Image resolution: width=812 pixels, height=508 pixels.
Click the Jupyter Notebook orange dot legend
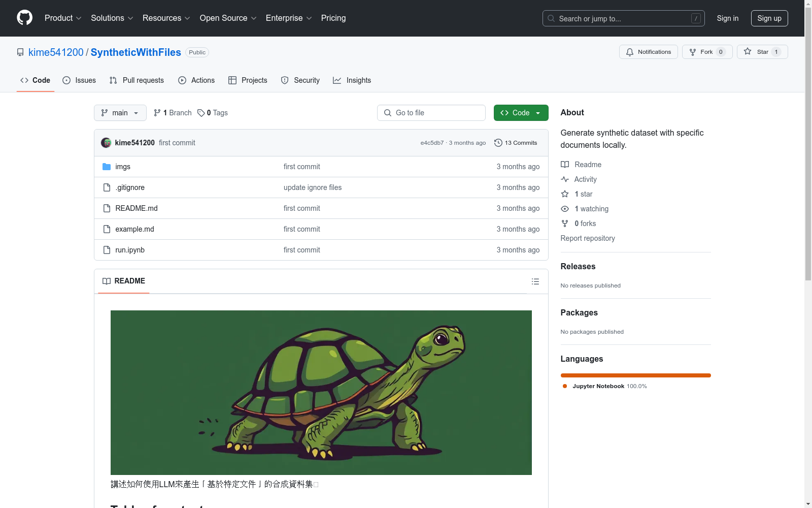565,386
